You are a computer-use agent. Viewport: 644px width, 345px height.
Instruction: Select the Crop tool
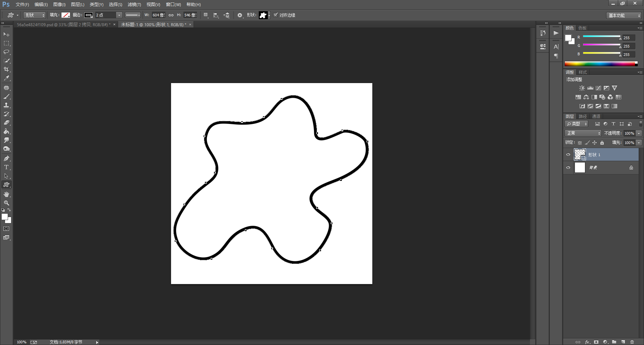pyautogui.click(x=6, y=69)
